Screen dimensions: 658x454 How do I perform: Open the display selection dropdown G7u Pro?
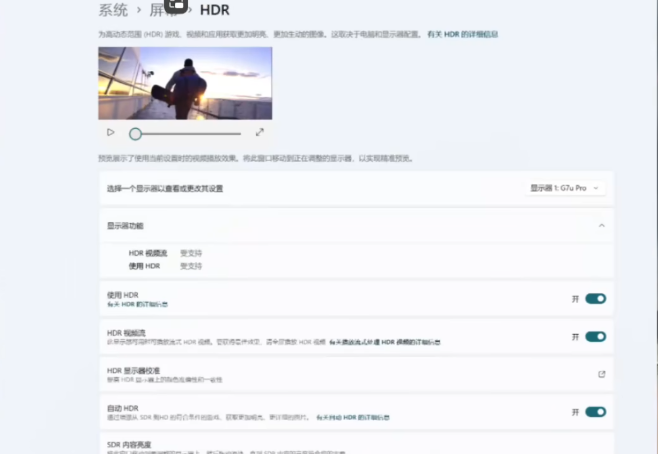pos(565,188)
